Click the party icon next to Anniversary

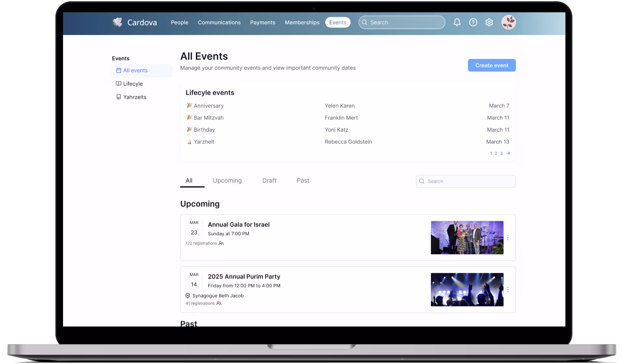[x=189, y=105]
